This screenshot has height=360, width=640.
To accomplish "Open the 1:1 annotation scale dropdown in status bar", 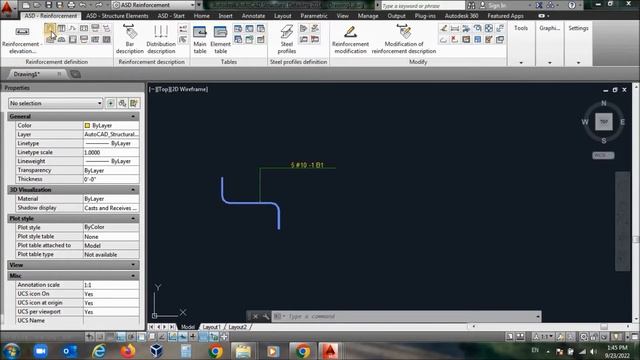I will [543, 337].
